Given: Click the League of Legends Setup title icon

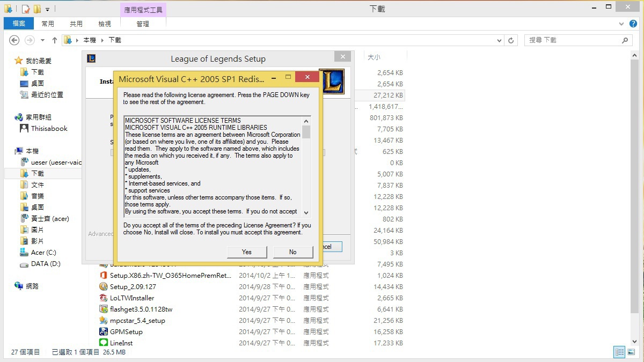Looking at the screenshot, I should [x=92, y=58].
